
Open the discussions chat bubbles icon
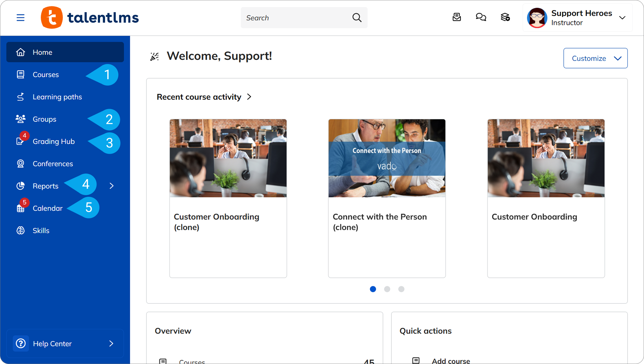coord(481,17)
